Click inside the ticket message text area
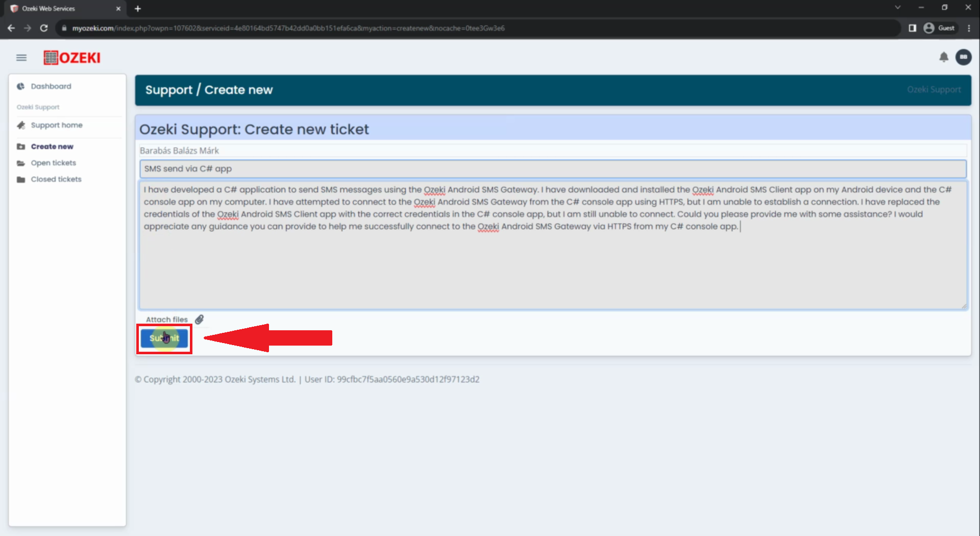Screen dimensions: 980x536 [553, 246]
